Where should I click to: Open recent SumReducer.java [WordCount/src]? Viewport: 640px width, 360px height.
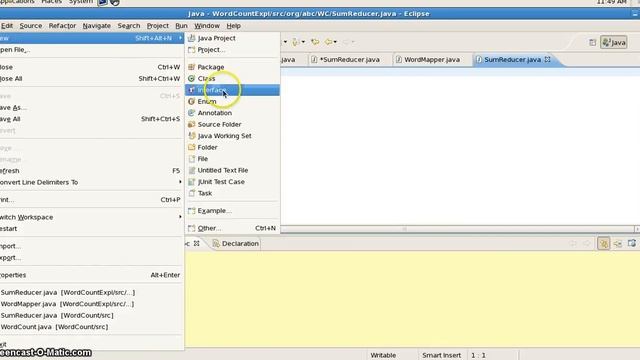pos(91,315)
